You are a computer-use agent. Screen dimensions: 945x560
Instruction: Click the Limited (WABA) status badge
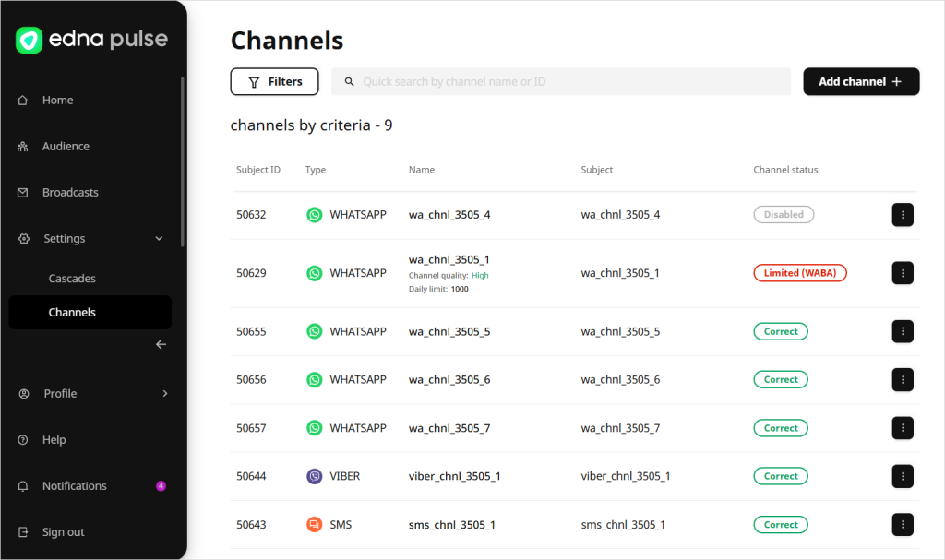pos(799,273)
